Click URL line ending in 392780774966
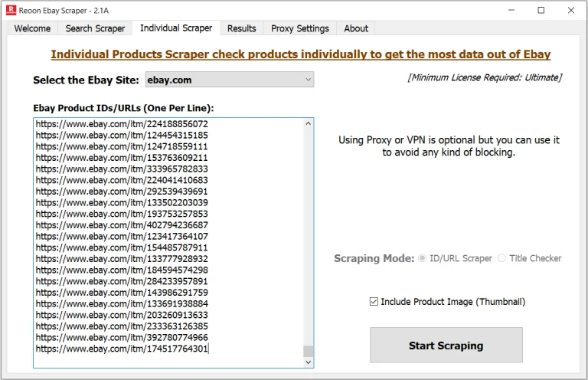This screenshot has width=588, height=380. (122, 338)
